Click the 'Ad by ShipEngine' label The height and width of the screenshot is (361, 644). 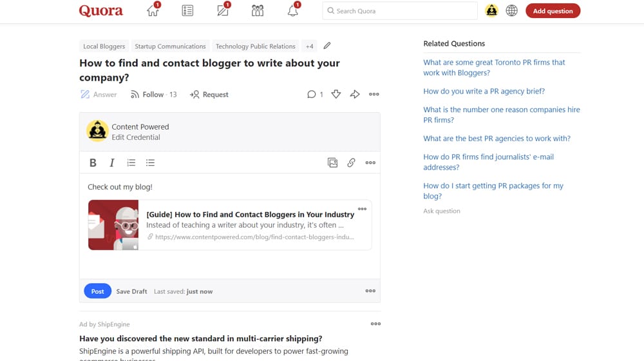(x=104, y=324)
